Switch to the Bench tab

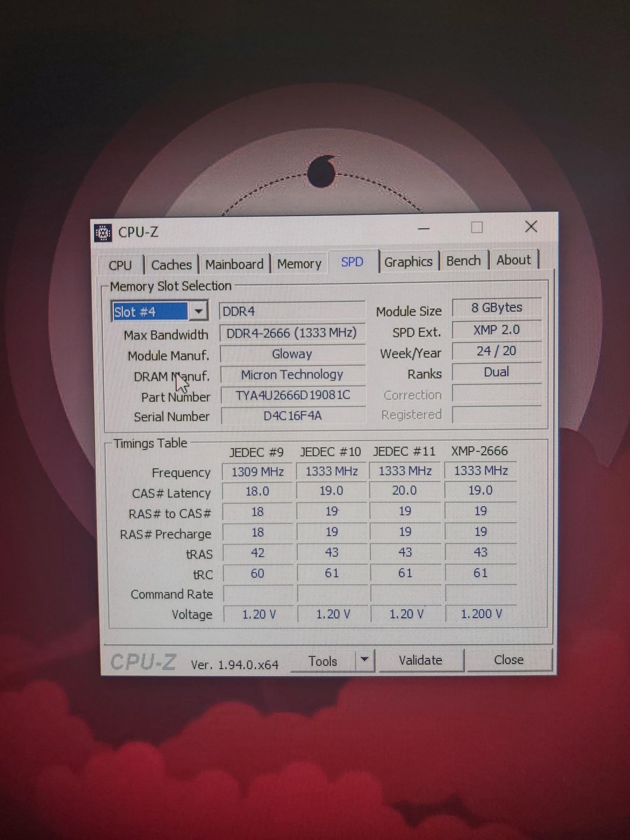pyautogui.click(x=463, y=260)
